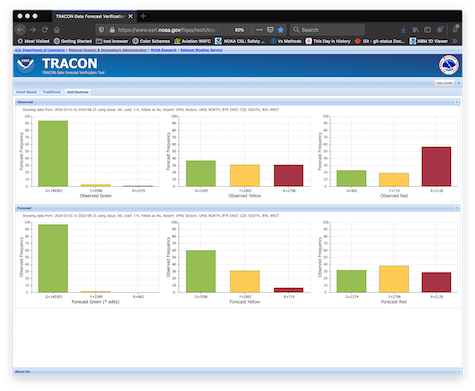The image size is (475, 391).
Task: Follow the National Weather Service link
Action: pos(201,50)
